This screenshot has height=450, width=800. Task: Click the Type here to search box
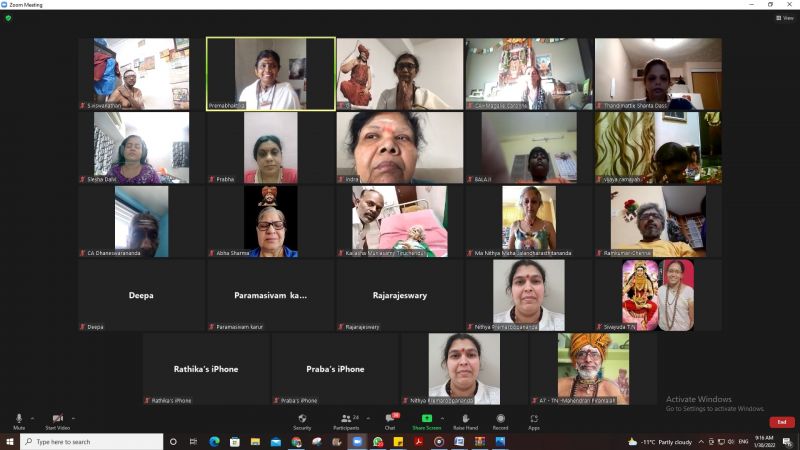[92, 442]
